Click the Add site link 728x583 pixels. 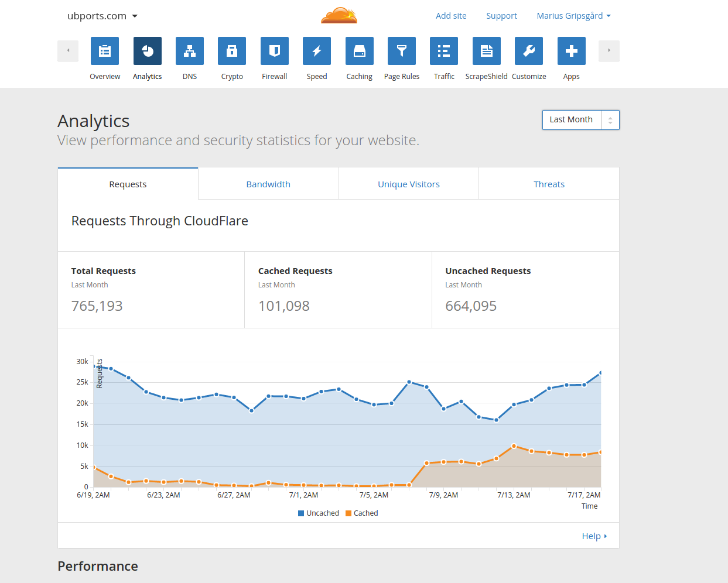tap(451, 16)
